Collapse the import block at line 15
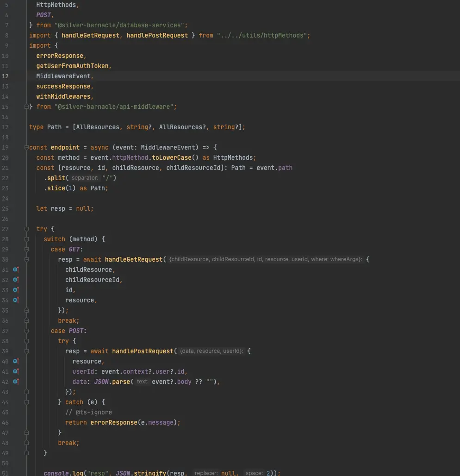 point(26,106)
